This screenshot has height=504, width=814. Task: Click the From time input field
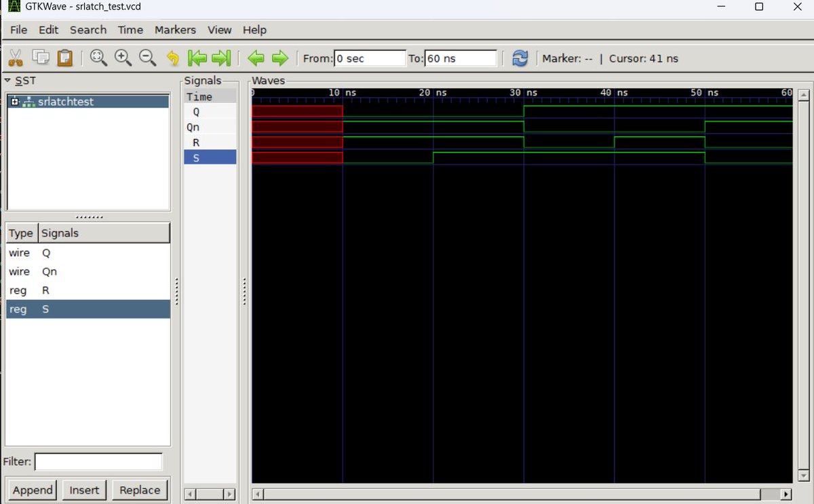[370, 58]
